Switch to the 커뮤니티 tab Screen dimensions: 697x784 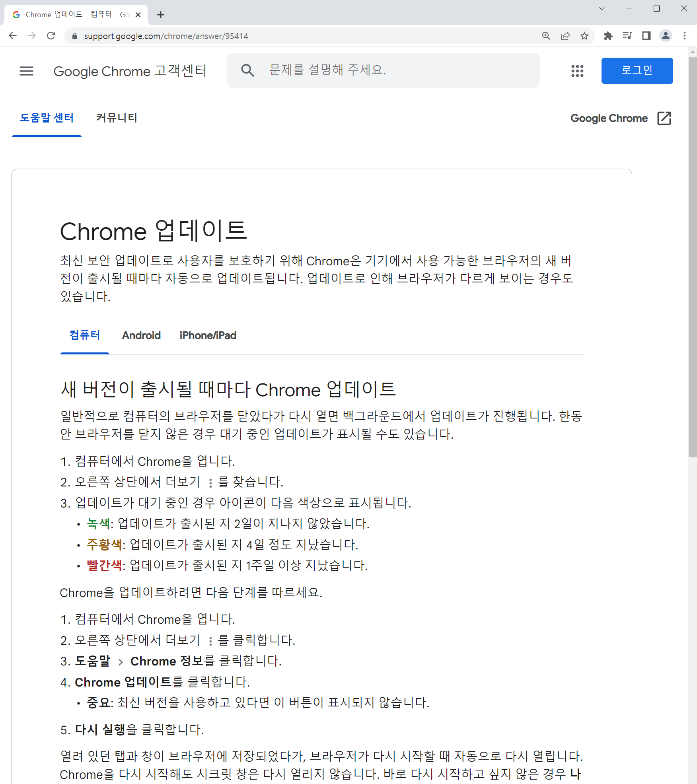(117, 118)
